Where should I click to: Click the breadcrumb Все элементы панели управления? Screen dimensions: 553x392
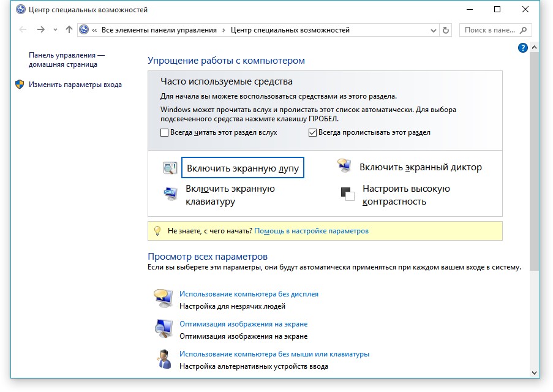point(159,30)
